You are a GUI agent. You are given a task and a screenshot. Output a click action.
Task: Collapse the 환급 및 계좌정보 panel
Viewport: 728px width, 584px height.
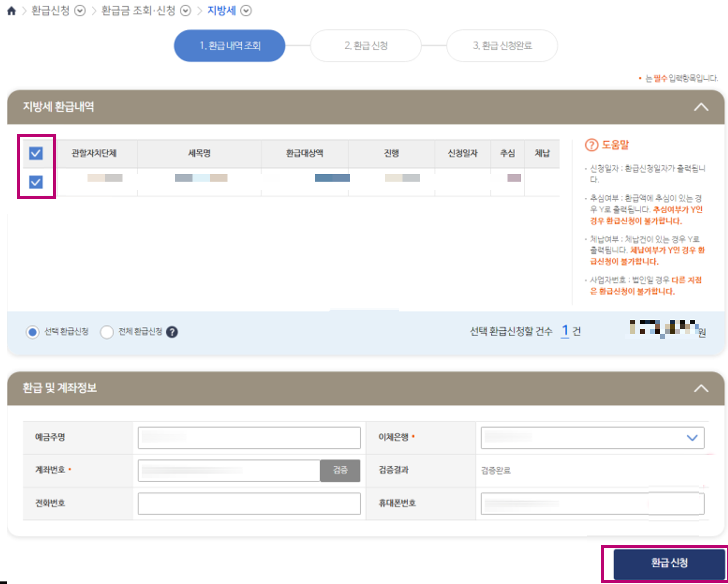[701, 388]
